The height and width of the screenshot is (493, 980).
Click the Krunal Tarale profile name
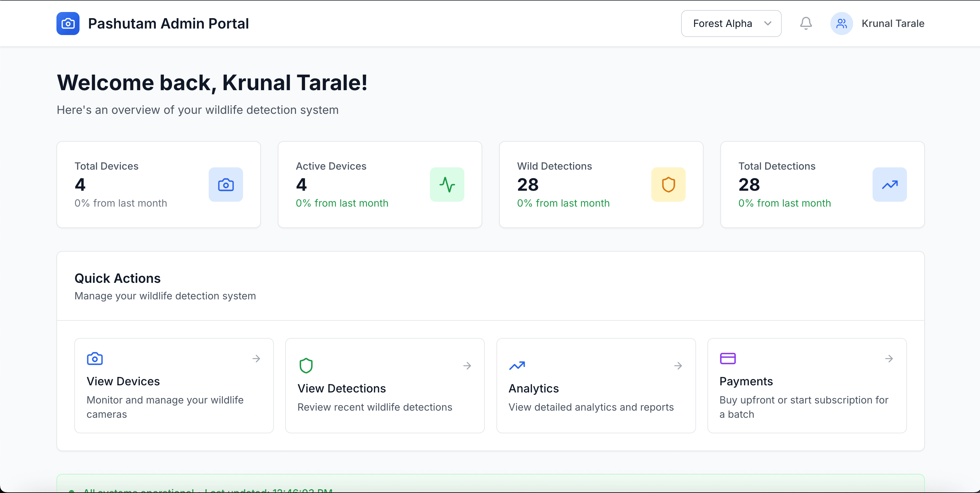893,24
